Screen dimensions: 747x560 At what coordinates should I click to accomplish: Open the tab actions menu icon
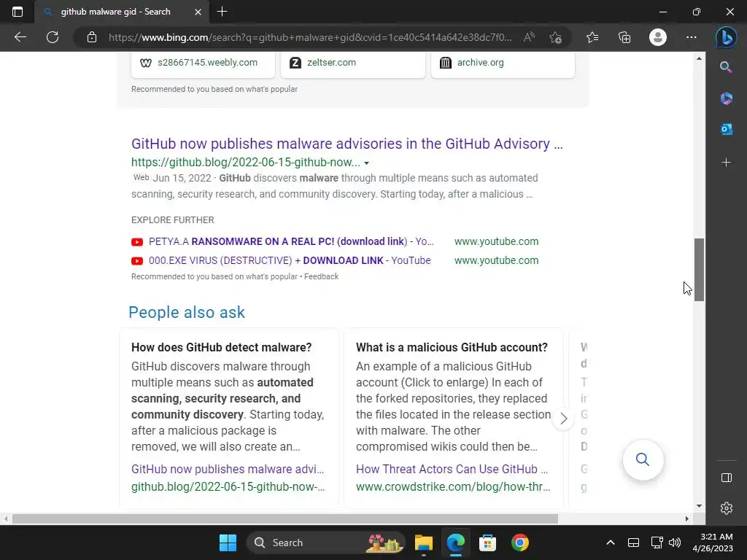[x=18, y=12]
